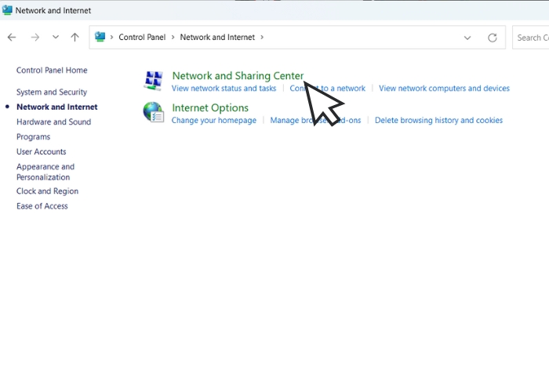Screen dimensions: 549x392
Task: Select View network status and tasks
Action: (224, 89)
